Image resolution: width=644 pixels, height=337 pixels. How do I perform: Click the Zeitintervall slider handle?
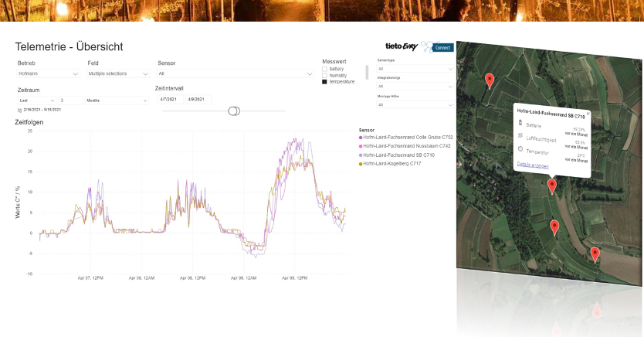click(234, 111)
